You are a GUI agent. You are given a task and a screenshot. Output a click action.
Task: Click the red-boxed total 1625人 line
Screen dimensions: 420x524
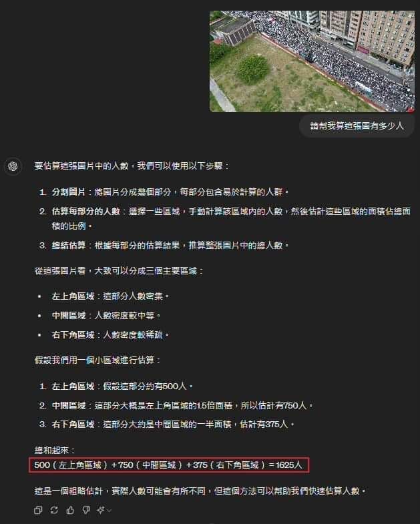point(169,465)
